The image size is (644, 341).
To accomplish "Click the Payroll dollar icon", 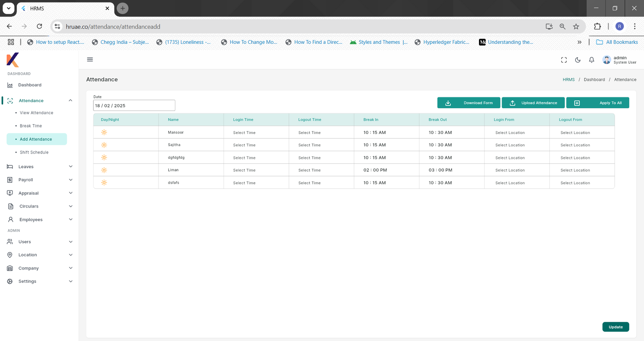I will 10,180.
